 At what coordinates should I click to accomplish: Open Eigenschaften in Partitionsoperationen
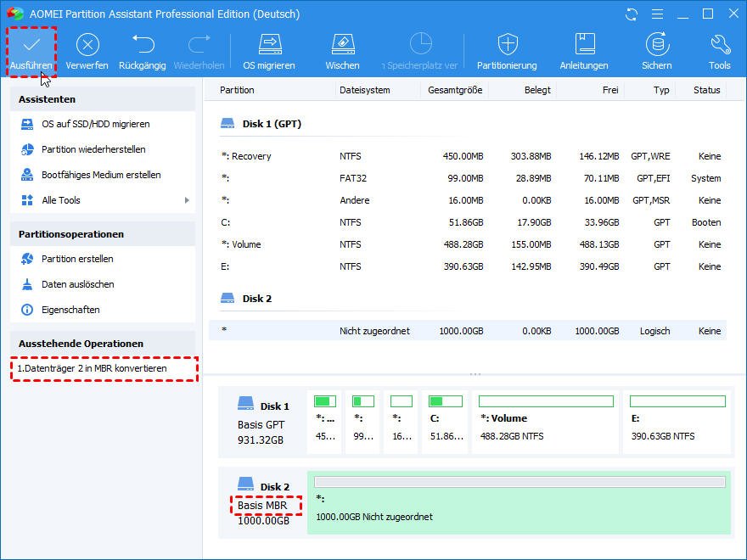(x=70, y=310)
